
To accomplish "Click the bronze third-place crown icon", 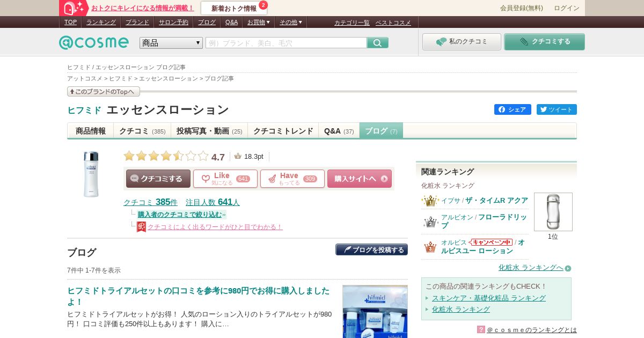I will click(x=430, y=247).
